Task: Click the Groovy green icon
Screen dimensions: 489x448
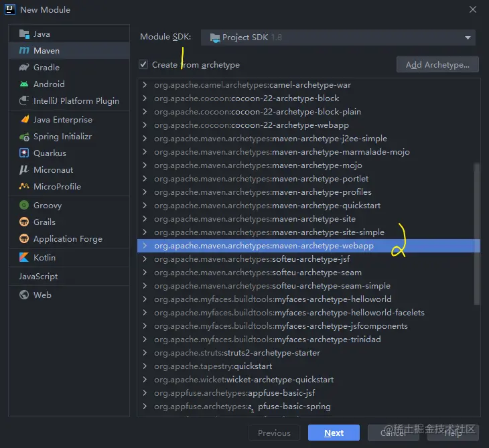Action: tap(24, 205)
